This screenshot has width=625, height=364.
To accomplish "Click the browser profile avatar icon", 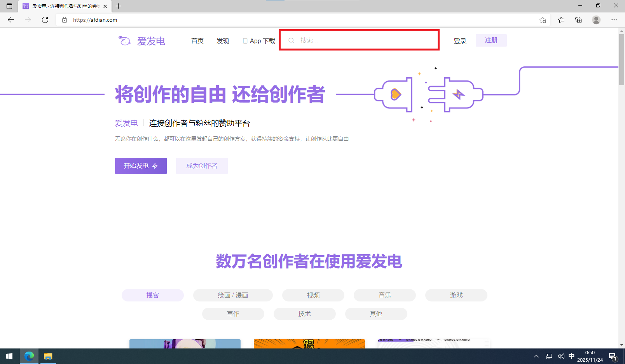I will (596, 20).
